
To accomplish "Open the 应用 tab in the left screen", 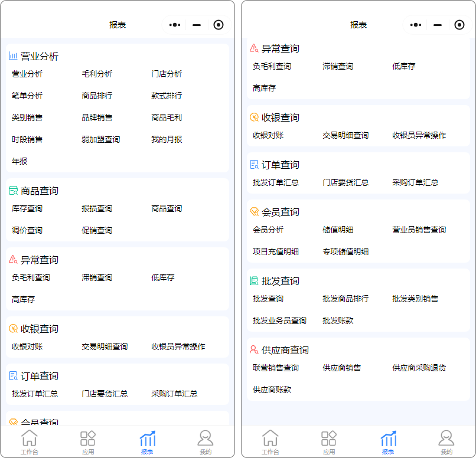I will (88, 441).
